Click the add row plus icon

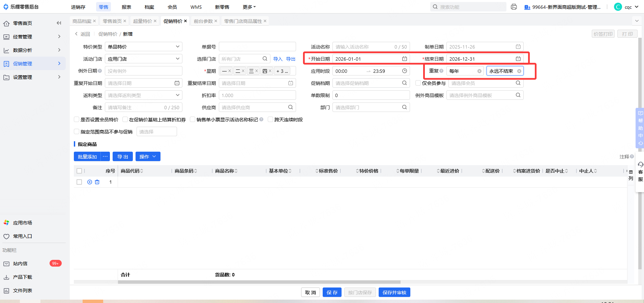[90, 182]
